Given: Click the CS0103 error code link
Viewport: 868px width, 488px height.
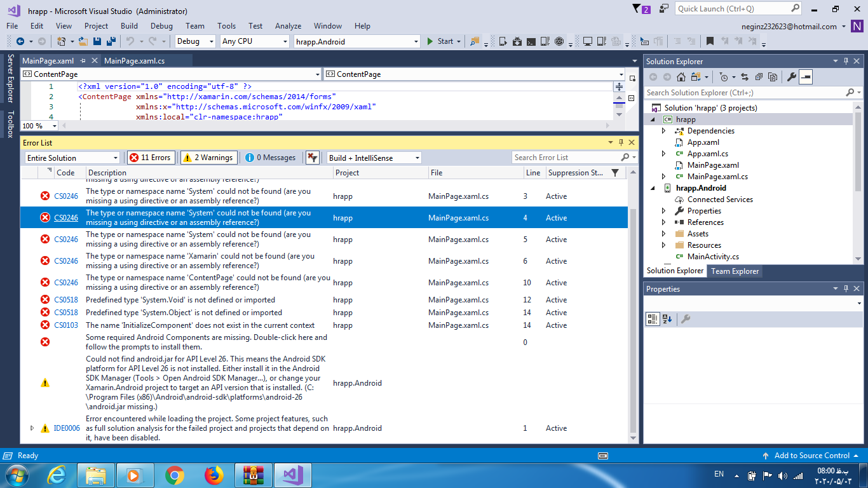Looking at the screenshot, I should [x=66, y=325].
